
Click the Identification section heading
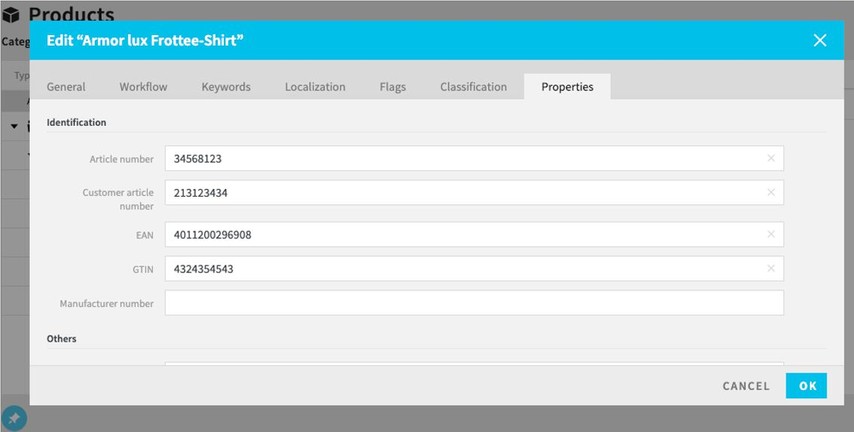coord(76,123)
